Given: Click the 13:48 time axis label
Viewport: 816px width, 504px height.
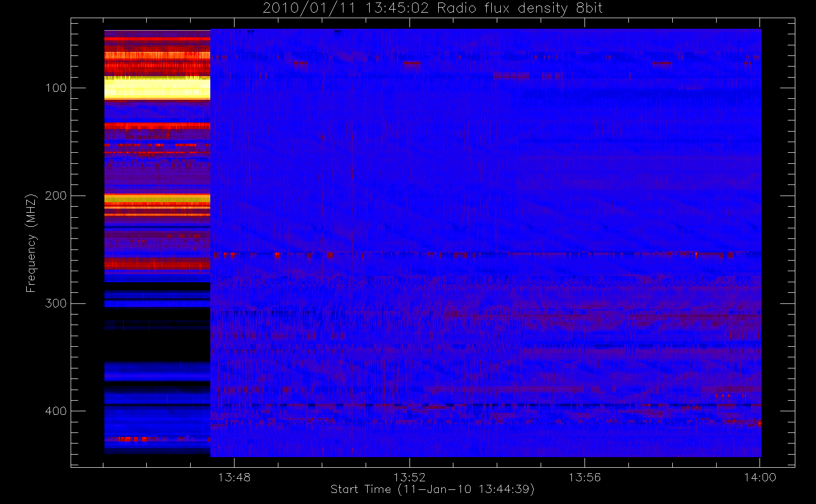Looking at the screenshot, I should [x=234, y=477].
